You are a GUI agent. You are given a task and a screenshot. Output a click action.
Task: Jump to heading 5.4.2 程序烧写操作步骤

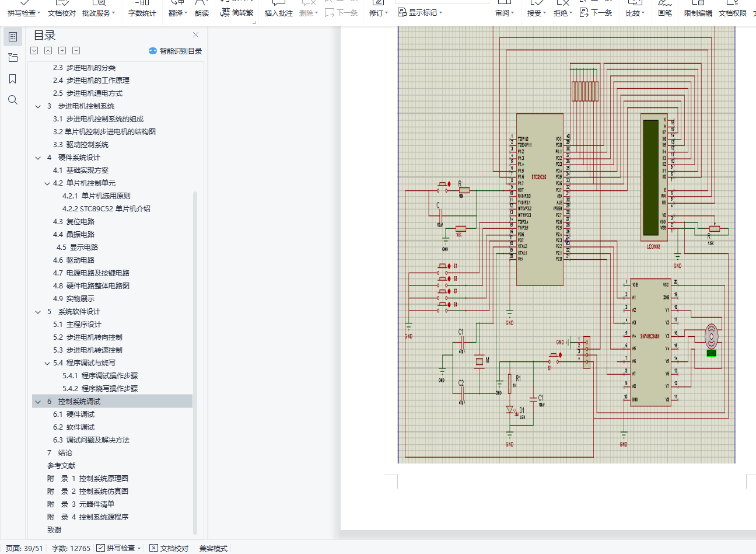(x=100, y=389)
